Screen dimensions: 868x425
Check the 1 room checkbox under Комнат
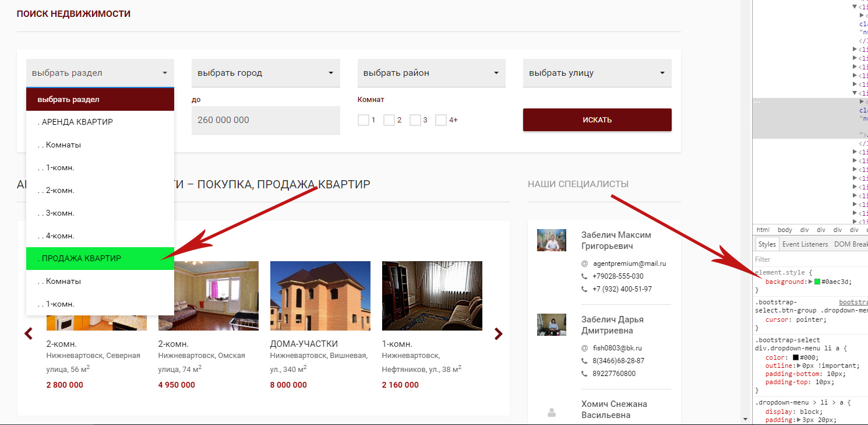364,120
